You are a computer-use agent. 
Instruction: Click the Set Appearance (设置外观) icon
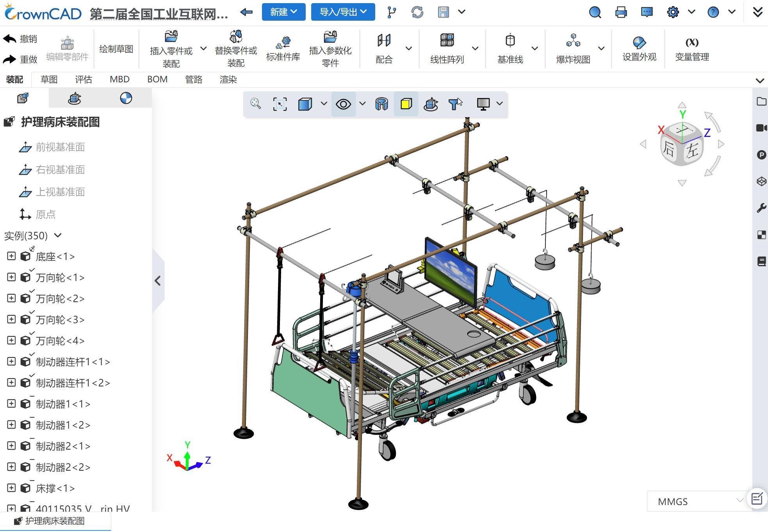[x=639, y=42]
